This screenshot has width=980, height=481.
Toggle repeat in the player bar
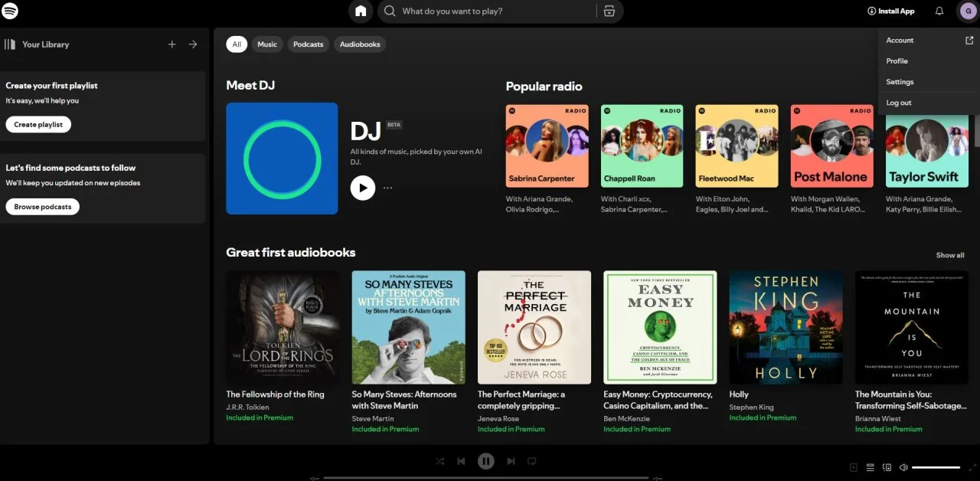pyautogui.click(x=531, y=461)
